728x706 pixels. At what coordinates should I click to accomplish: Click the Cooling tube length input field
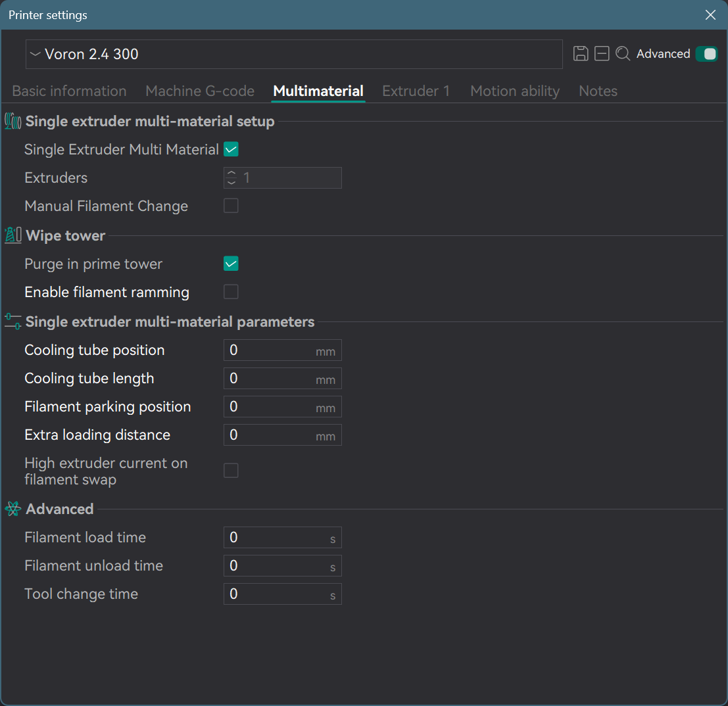click(282, 378)
